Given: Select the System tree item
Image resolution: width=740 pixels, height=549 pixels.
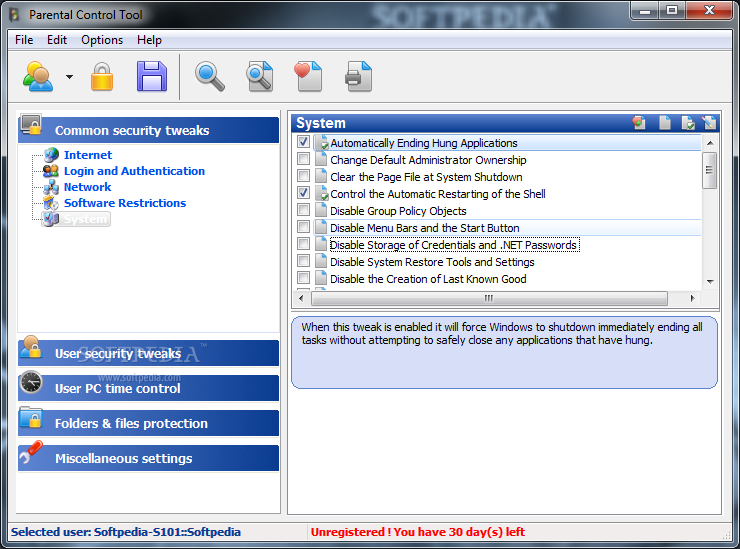Looking at the screenshot, I should pyautogui.click(x=85, y=220).
